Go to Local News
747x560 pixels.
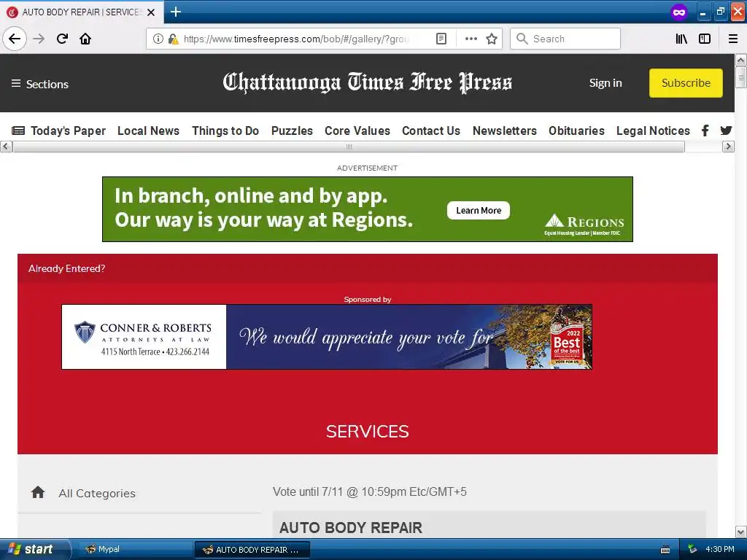[x=148, y=131]
